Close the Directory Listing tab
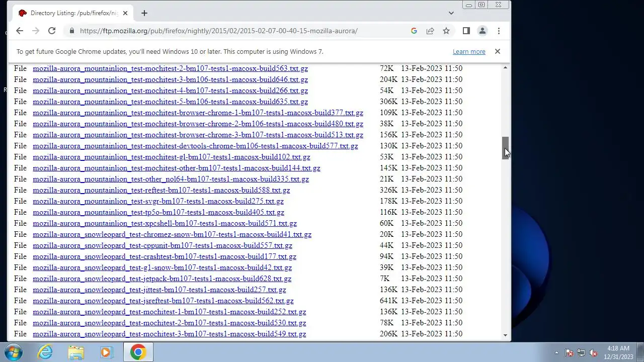The height and width of the screenshot is (362, 644). point(125,13)
